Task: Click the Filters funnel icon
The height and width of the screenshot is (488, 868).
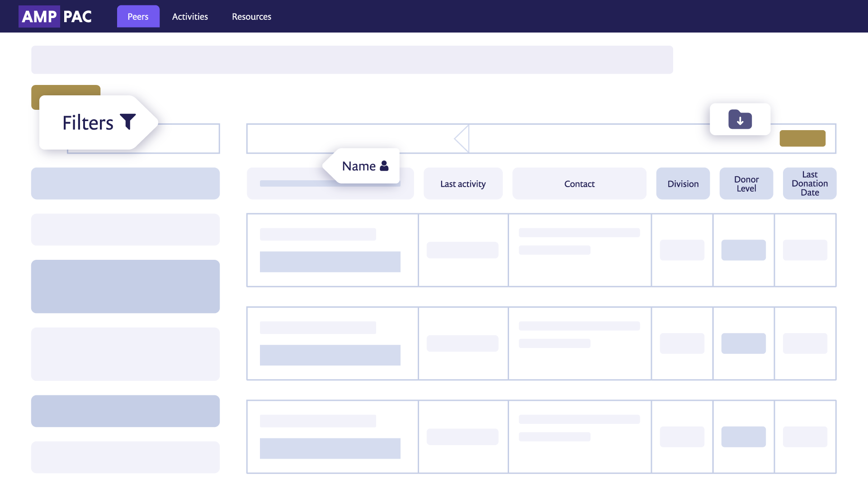Action: [x=128, y=122]
